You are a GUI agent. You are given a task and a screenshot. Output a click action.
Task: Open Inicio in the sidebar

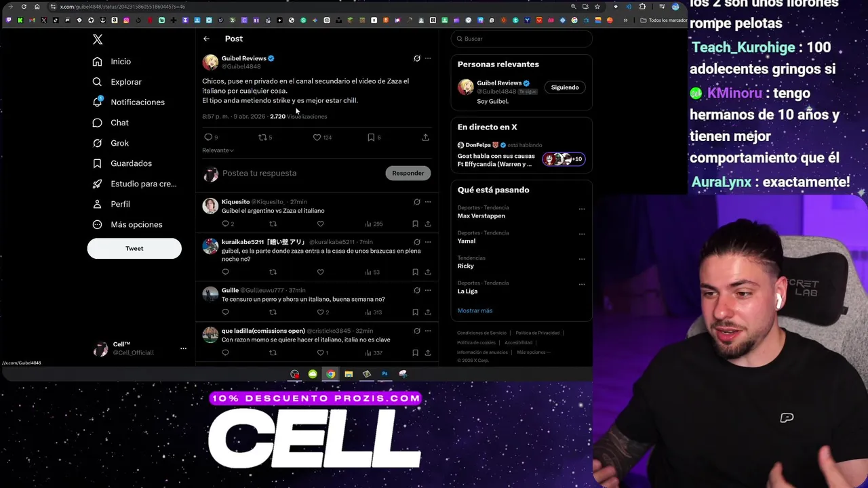[x=113, y=62]
